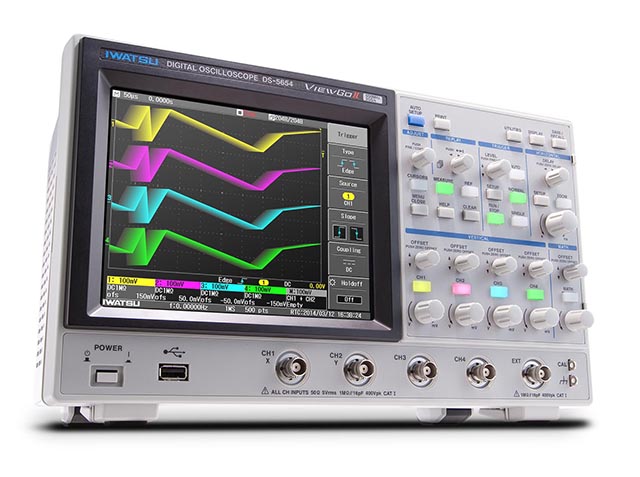Push the ADJUST fine/coarse knob
640x477 pixels.
coord(423,158)
